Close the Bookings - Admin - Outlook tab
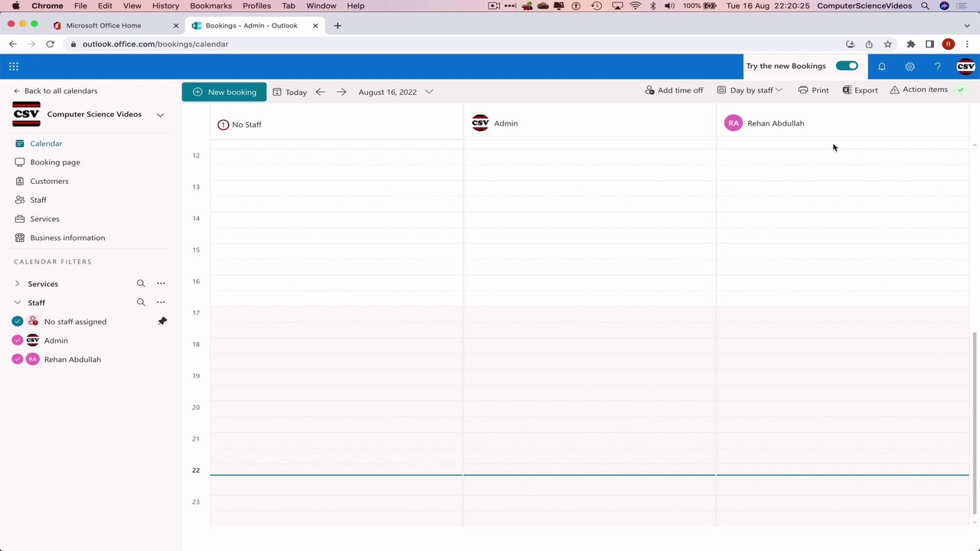The width and height of the screenshot is (980, 551). point(315,25)
